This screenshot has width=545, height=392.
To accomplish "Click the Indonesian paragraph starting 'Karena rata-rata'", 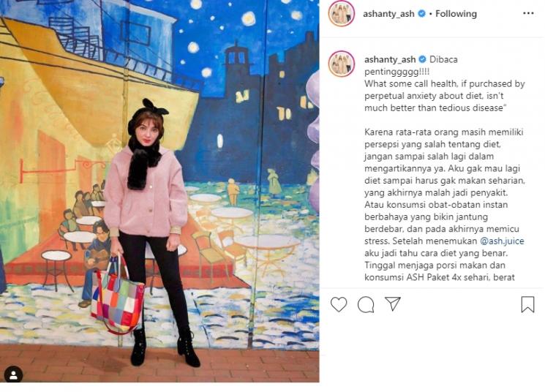I will click(x=445, y=205).
